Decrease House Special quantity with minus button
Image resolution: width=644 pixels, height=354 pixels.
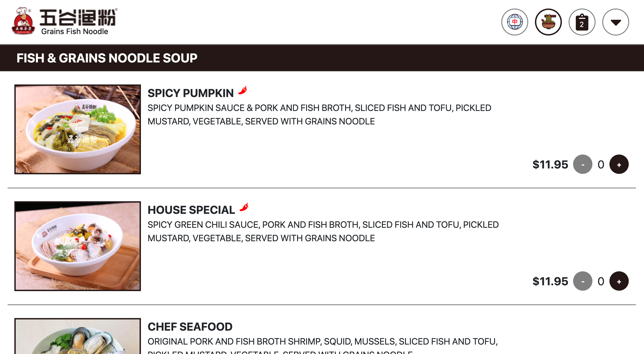pos(583,281)
